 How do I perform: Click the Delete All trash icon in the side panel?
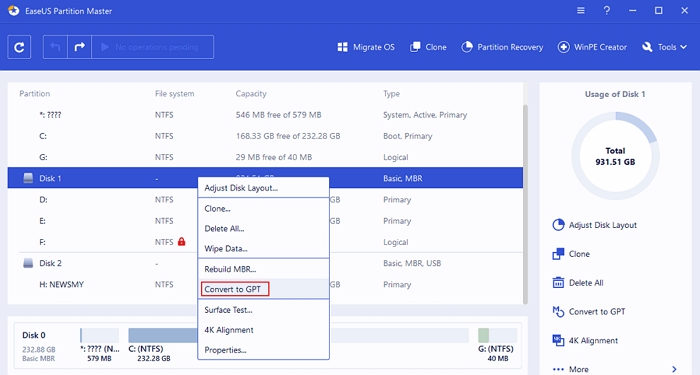pos(558,283)
